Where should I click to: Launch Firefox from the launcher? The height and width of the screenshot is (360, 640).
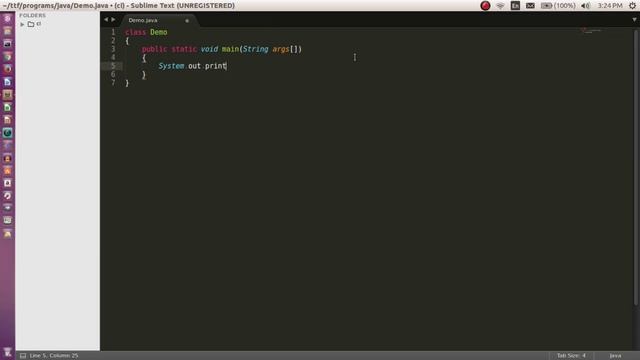(7, 69)
